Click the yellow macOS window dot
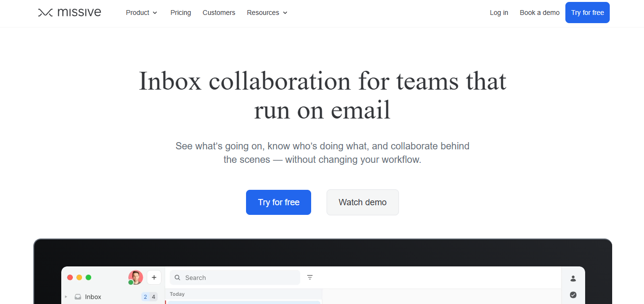The height and width of the screenshot is (304, 644). [x=79, y=278]
